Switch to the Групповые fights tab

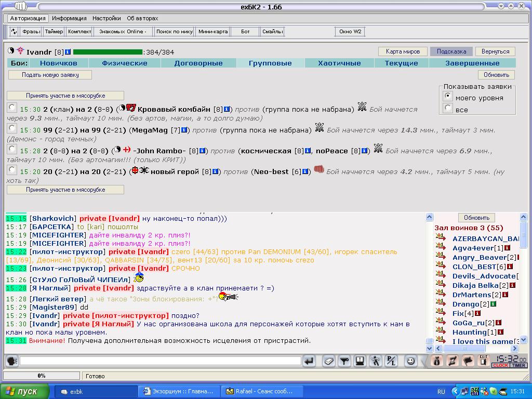pos(270,63)
